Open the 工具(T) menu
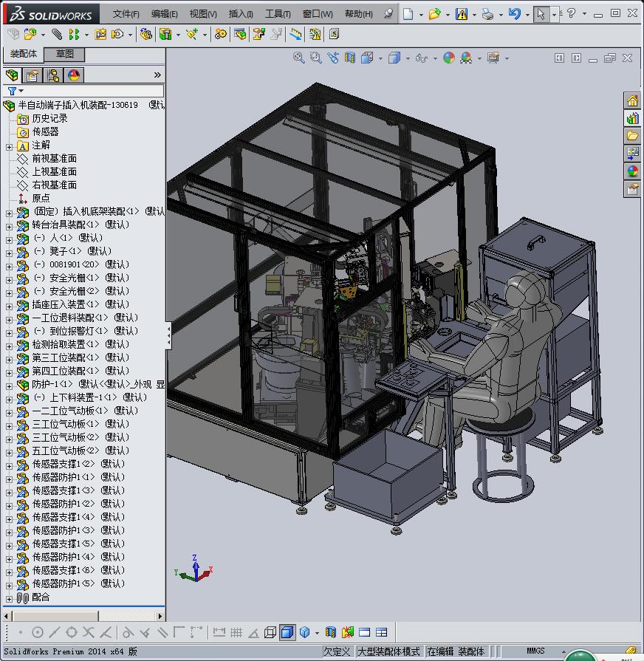644x661 pixels. click(x=278, y=14)
